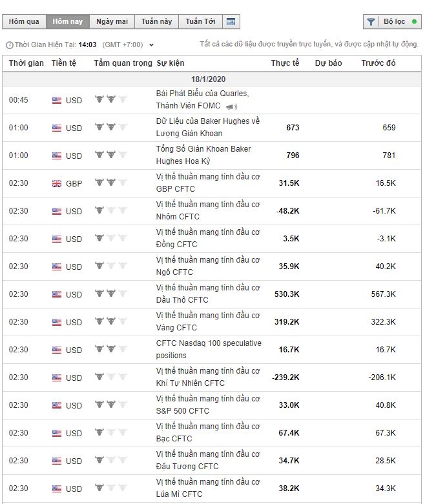Open the Vàng CFTC net positions event

tap(207, 321)
